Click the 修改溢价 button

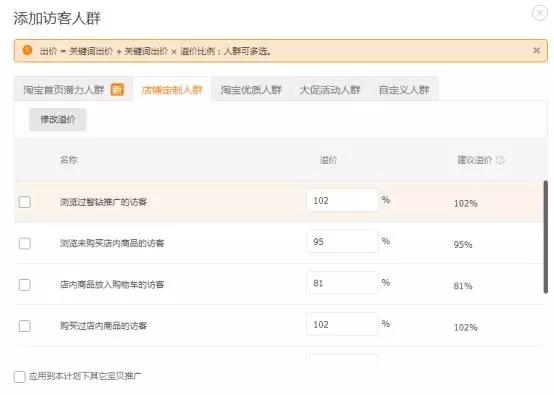click(x=58, y=119)
